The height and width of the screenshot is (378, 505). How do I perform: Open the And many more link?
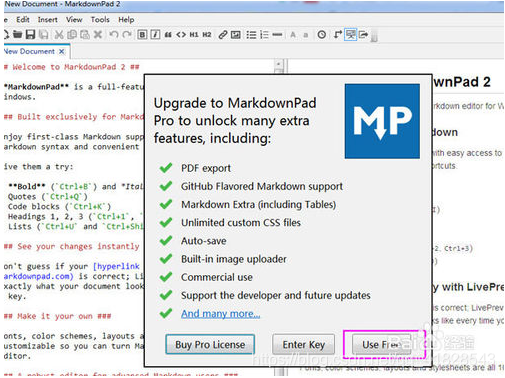(x=220, y=314)
